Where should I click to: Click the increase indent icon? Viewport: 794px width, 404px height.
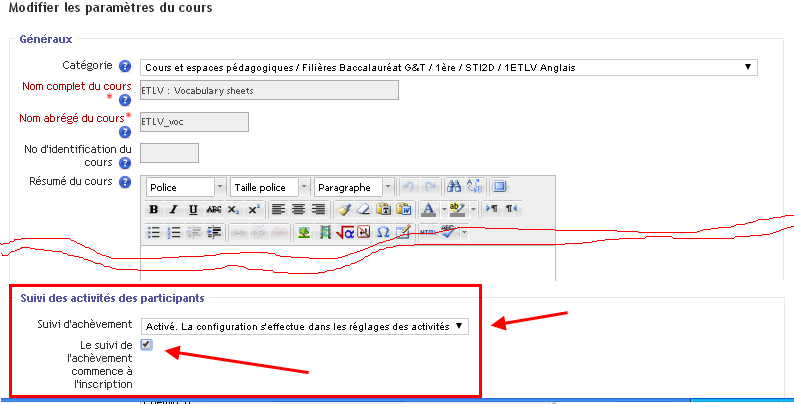click(214, 232)
